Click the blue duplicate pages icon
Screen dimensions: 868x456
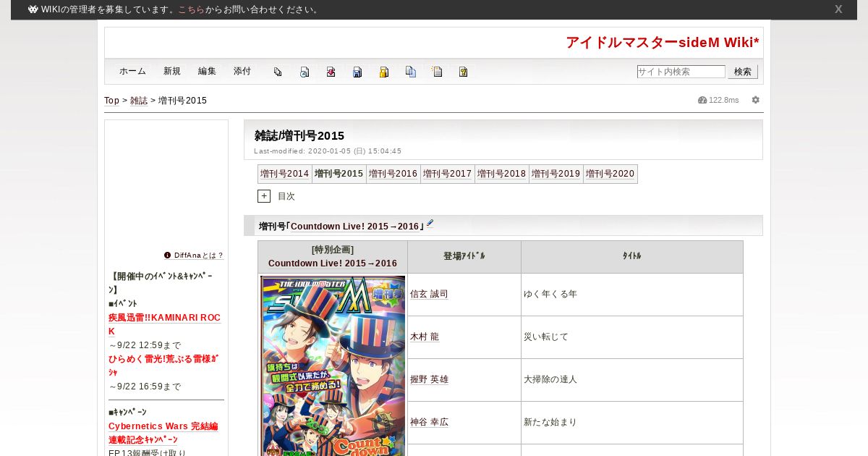pos(411,72)
